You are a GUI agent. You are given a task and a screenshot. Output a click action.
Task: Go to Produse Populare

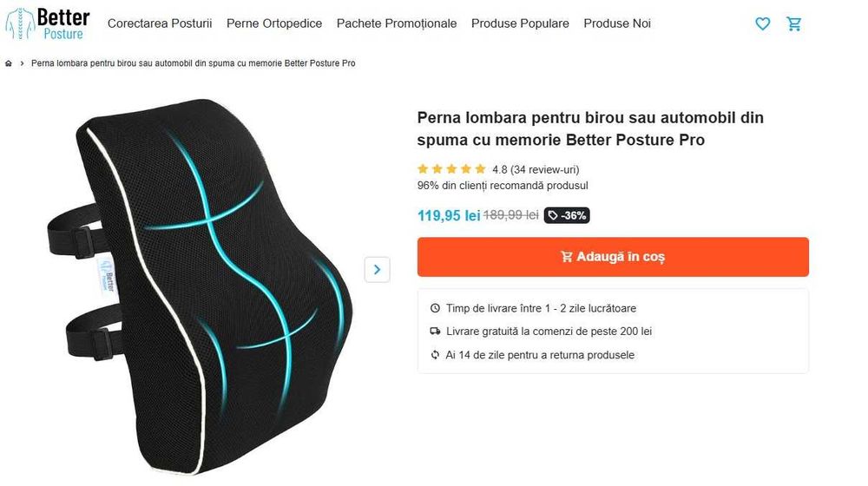[520, 23]
